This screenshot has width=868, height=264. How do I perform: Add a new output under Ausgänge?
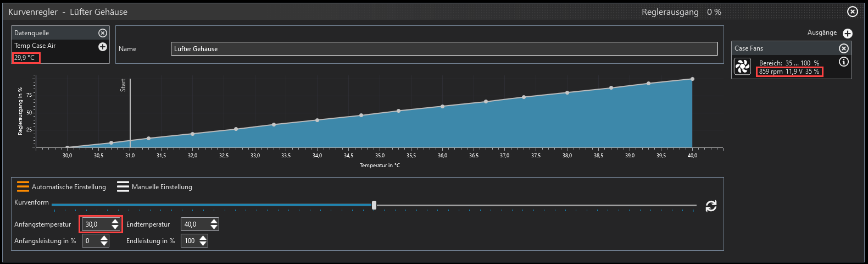(x=847, y=34)
